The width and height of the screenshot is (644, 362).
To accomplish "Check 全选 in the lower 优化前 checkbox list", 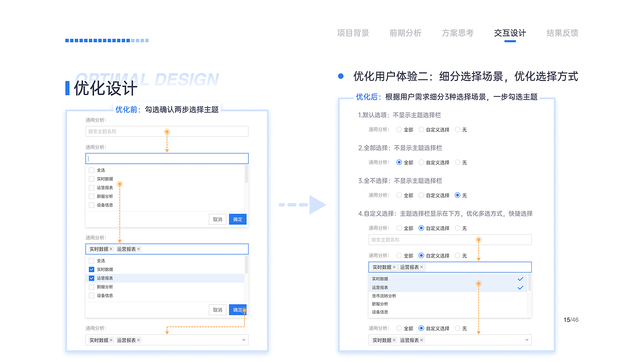I will [x=92, y=260].
